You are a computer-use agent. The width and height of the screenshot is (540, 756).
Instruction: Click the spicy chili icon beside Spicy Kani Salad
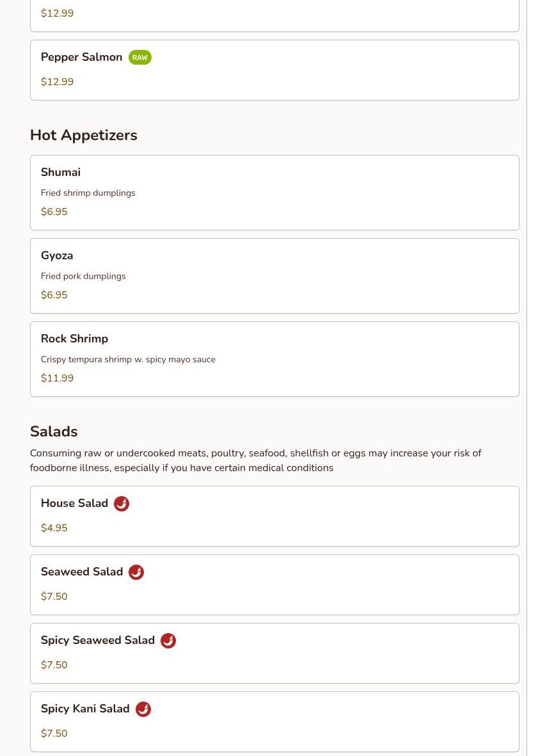coord(143,709)
